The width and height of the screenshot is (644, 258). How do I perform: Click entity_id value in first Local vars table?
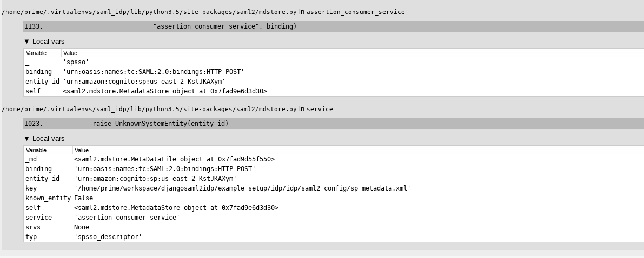click(x=144, y=81)
